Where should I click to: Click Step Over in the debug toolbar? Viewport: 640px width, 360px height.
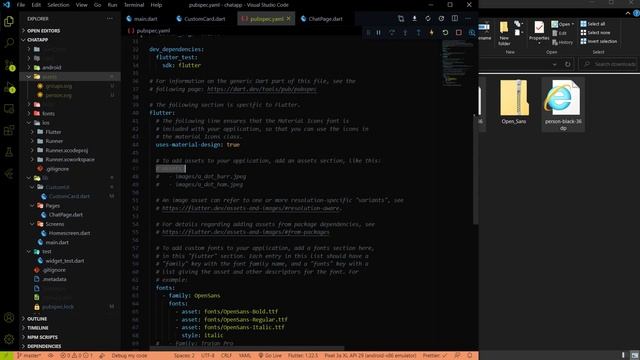pos(392,32)
